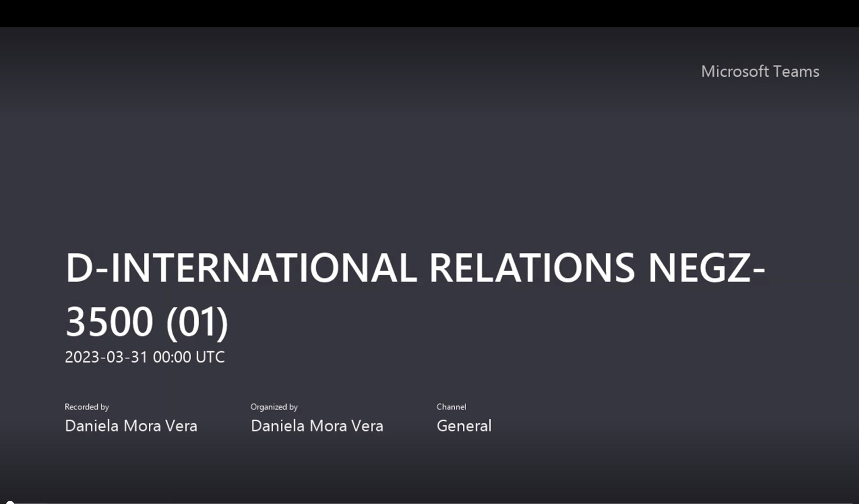
Task: Click the 00:00 UTC time text
Action: (x=189, y=357)
